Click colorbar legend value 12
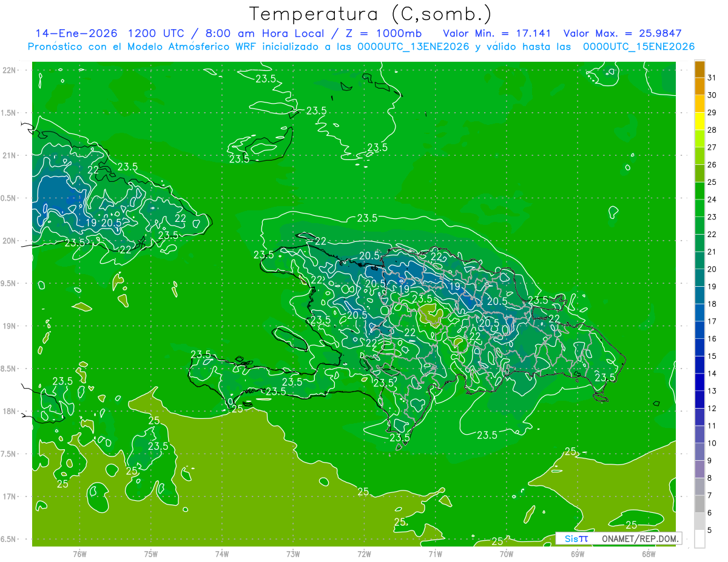This screenshot has height=562, width=728. [x=712, y=409]
